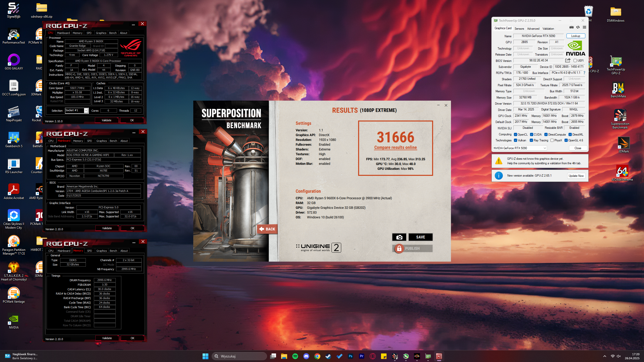Open Geekbench 5 desktop shortcut
Image resolution: width=644 pixels, height=362 pixels.
click(14, 140)
